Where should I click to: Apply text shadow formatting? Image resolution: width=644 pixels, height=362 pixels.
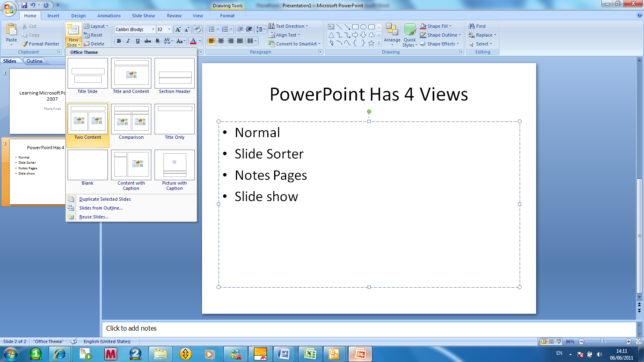(x=157, y=41)
